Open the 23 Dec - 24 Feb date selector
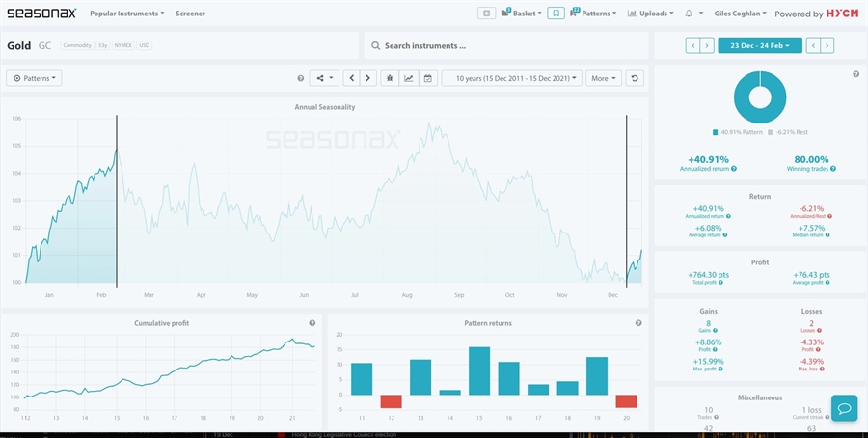The width and height of the screenshot is (868, 438). [760, 45]
